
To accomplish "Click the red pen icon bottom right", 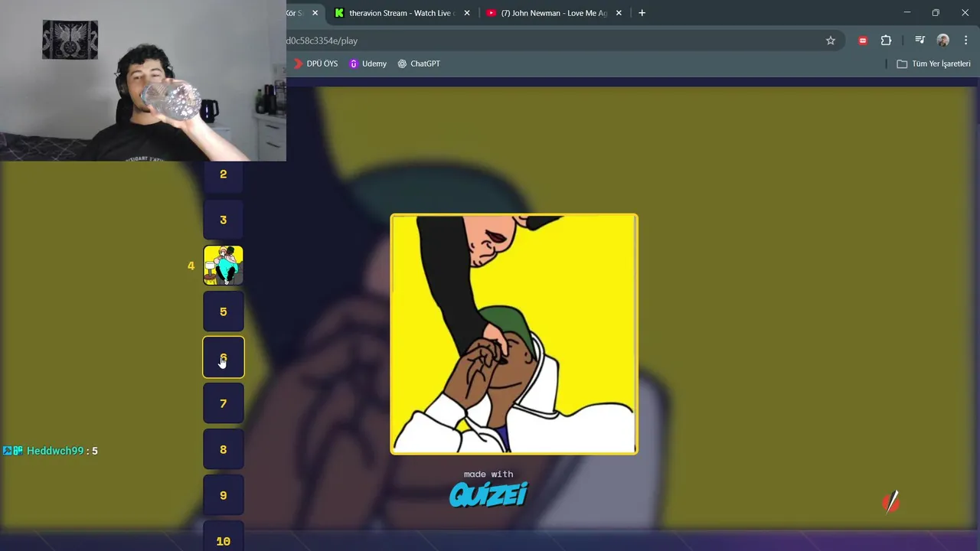I will pos(891,502).
